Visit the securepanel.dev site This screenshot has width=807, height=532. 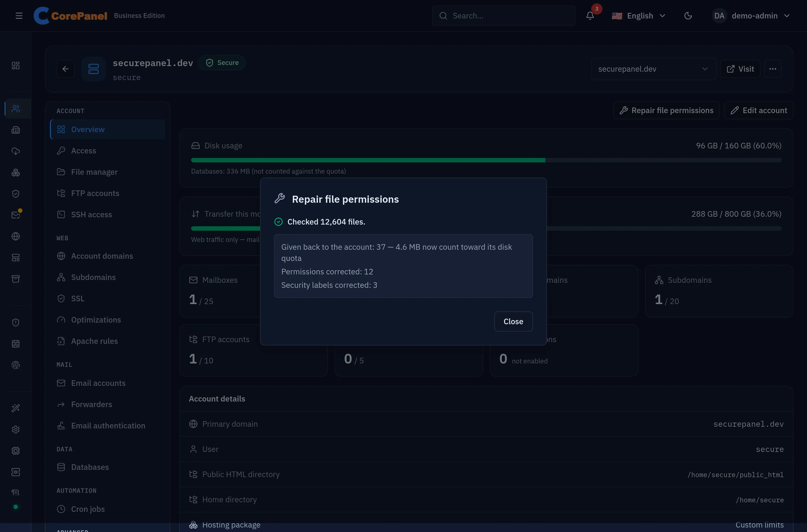[740, 69]
